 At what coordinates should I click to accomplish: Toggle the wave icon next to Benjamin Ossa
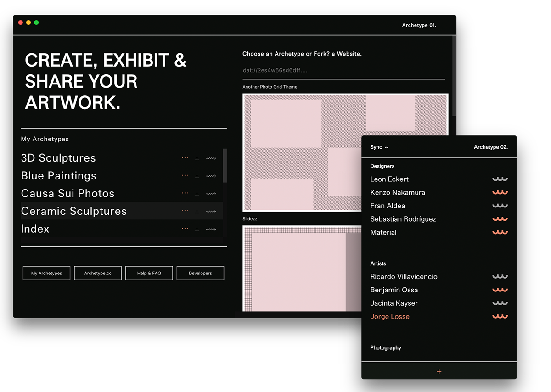click(500, 290)
